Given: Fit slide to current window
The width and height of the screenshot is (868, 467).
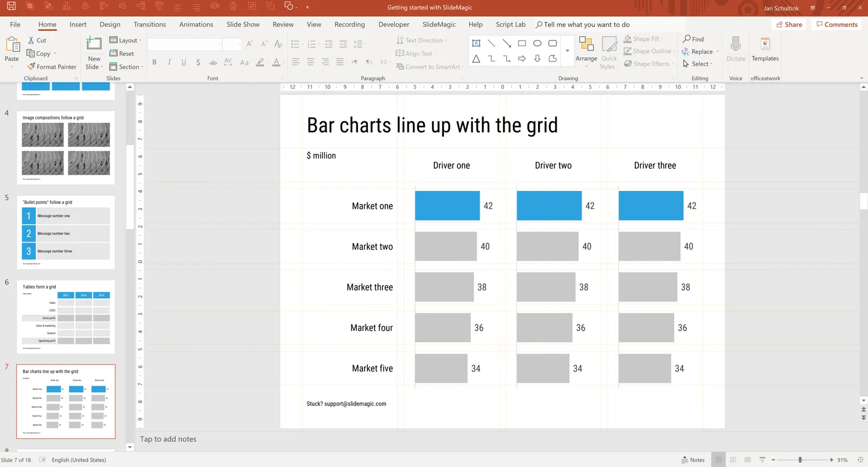Looking at the screenshot, I should point(860,460).
